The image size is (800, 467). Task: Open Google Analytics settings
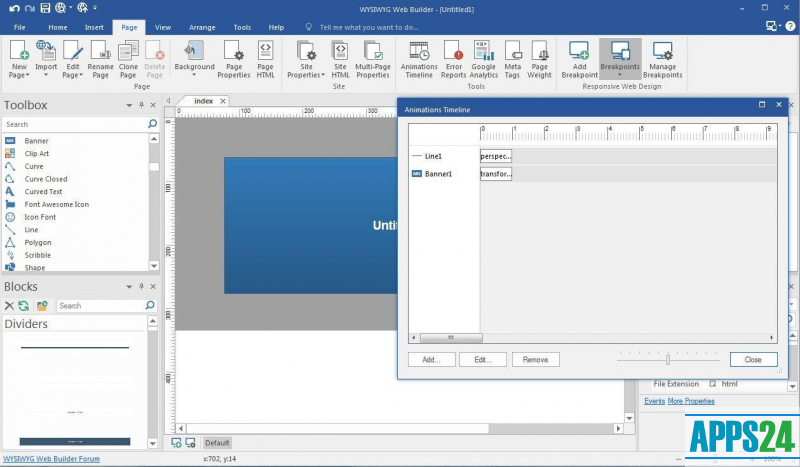point(483,58)
